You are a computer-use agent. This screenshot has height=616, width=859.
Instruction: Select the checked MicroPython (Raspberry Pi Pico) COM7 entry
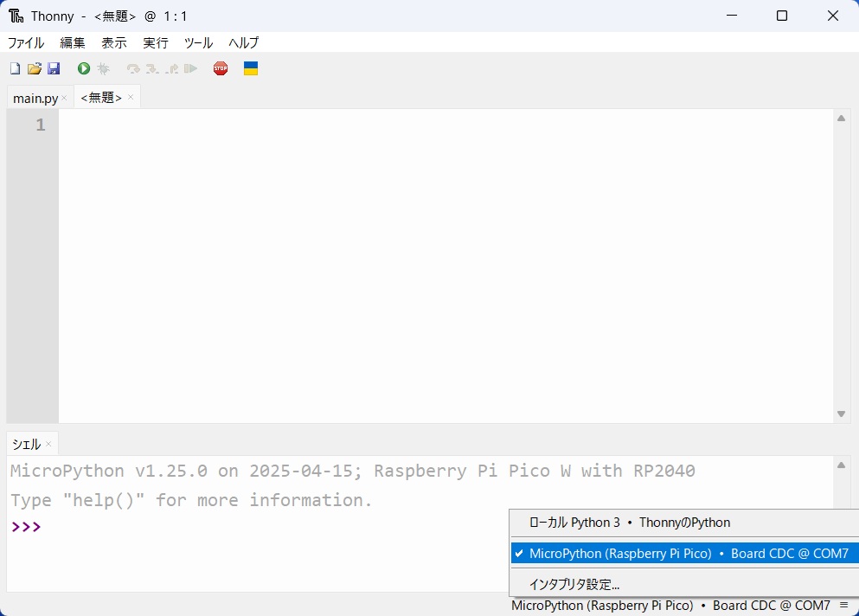pos(684,554)
